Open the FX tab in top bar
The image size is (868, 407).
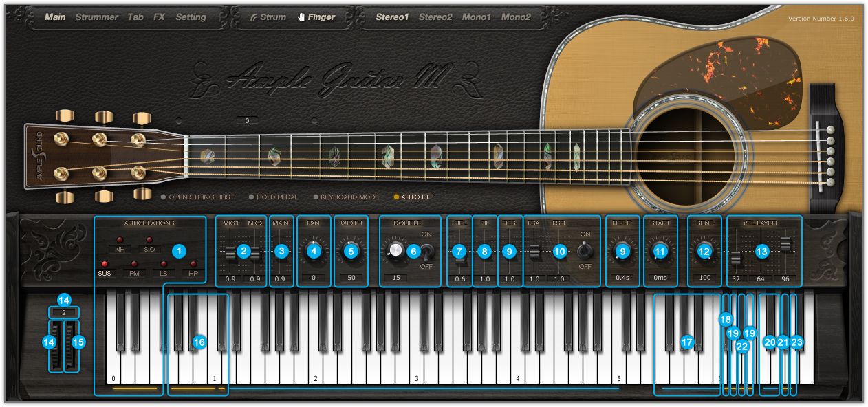pyautogui.click(x=160, y=17)
